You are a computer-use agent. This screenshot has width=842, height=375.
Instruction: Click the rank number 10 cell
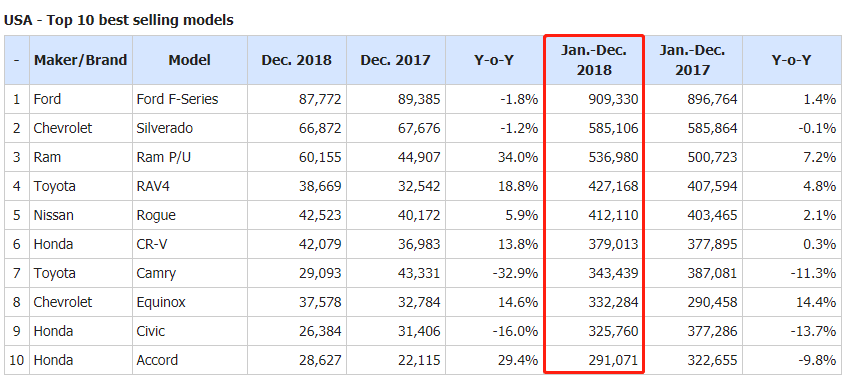pos(17,360)
